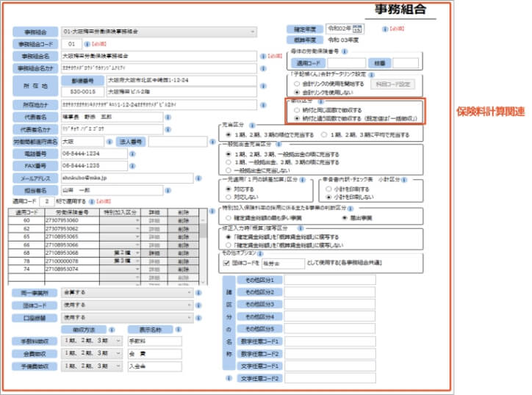Open 団体コード dropdown showing 使用する
This screenshot has height=395, width=532.
[x=127, y=305]
